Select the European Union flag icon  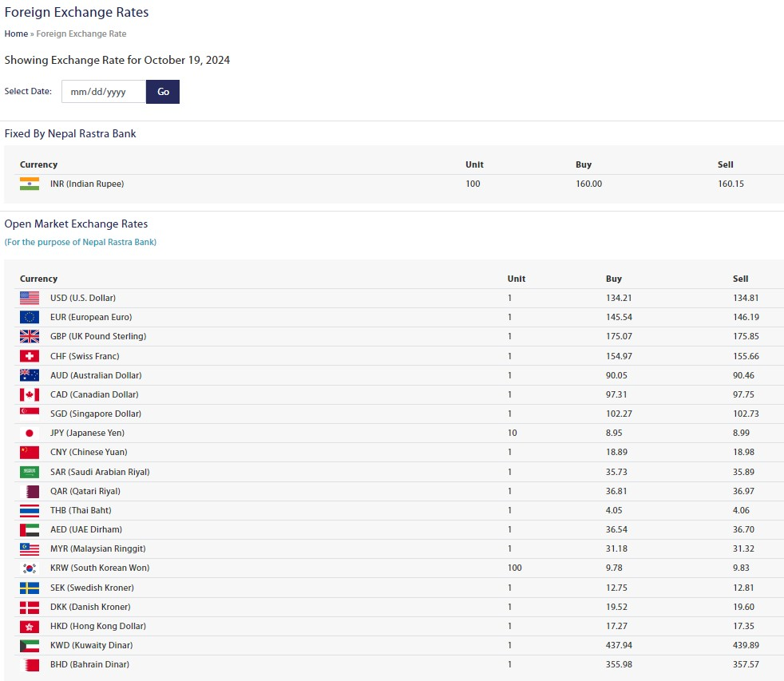[30, 317]
